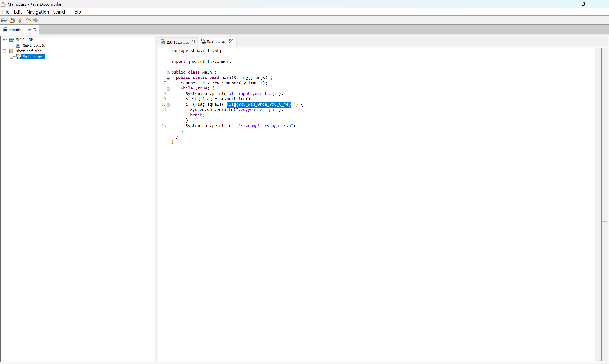609x364 pixels.
Task: Select show.ctf.ybb package in tree
Action: tap(29, 51)
